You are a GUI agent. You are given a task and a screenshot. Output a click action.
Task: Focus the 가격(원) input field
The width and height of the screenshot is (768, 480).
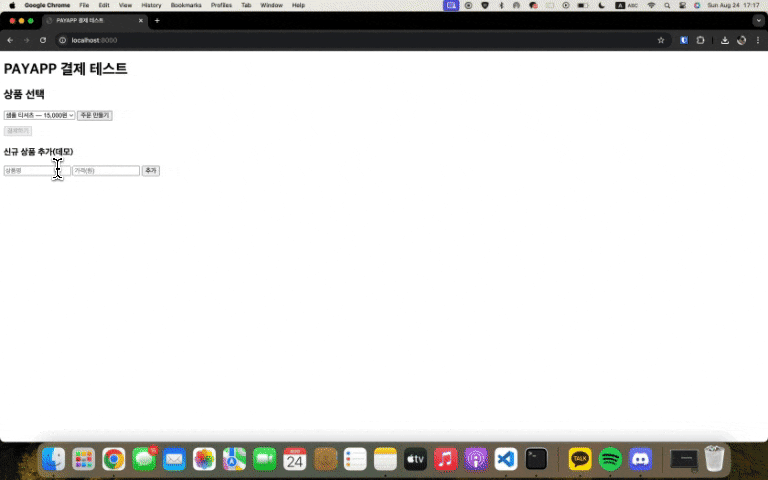click(x=106, y=170)
